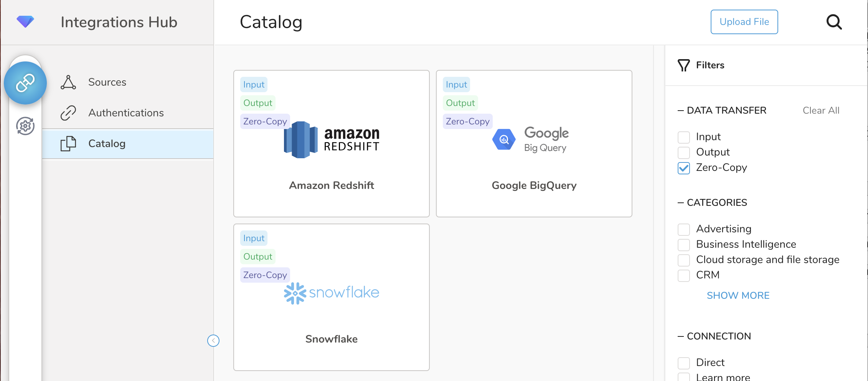Tick the Advertising category checkbox
This screenshot has height=381, width=868.
click(x=684, y=229)
